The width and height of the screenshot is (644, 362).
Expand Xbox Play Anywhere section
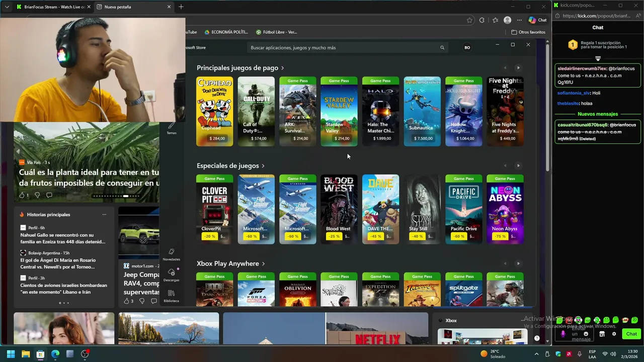[231, 263]
